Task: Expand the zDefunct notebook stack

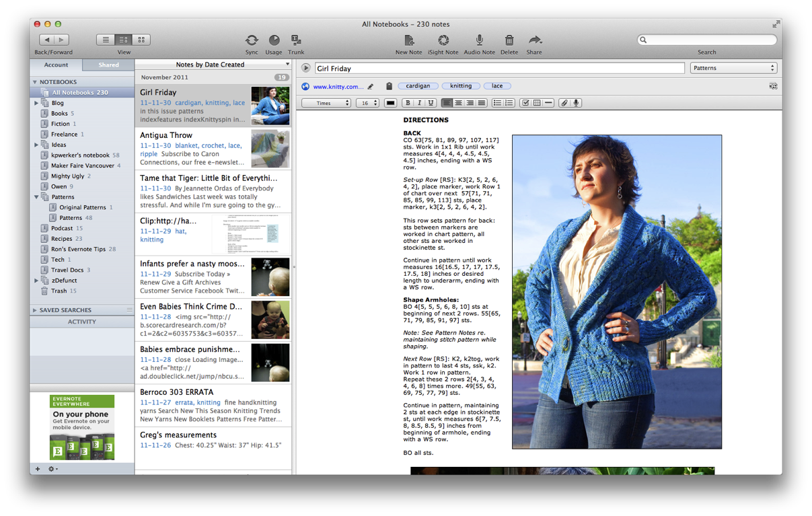Action: 36,281
